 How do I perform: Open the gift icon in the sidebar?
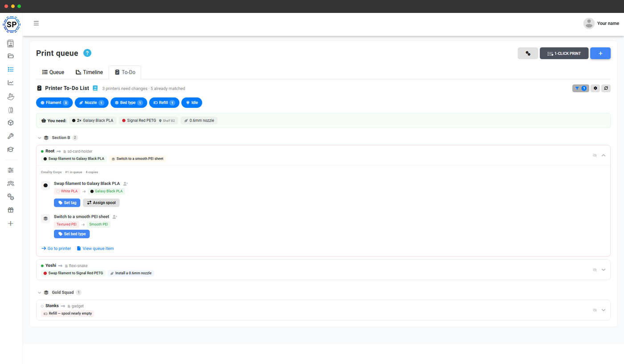point(11,210)
